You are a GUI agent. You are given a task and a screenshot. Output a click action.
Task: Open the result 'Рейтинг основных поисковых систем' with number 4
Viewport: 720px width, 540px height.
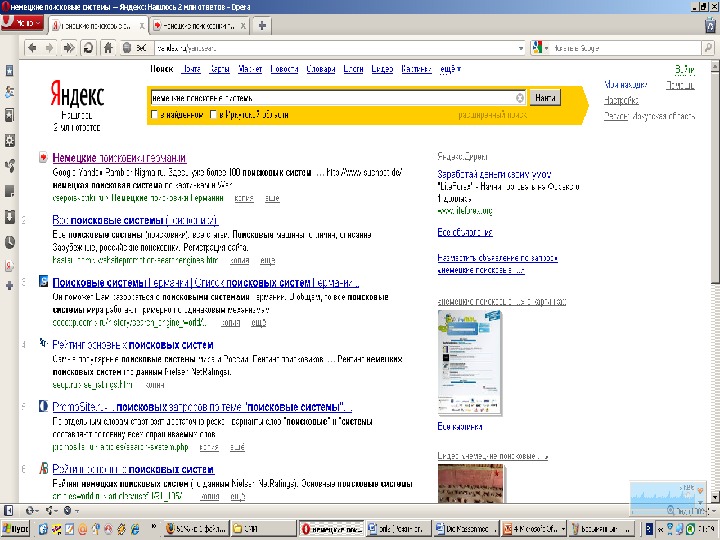[133, 345]
